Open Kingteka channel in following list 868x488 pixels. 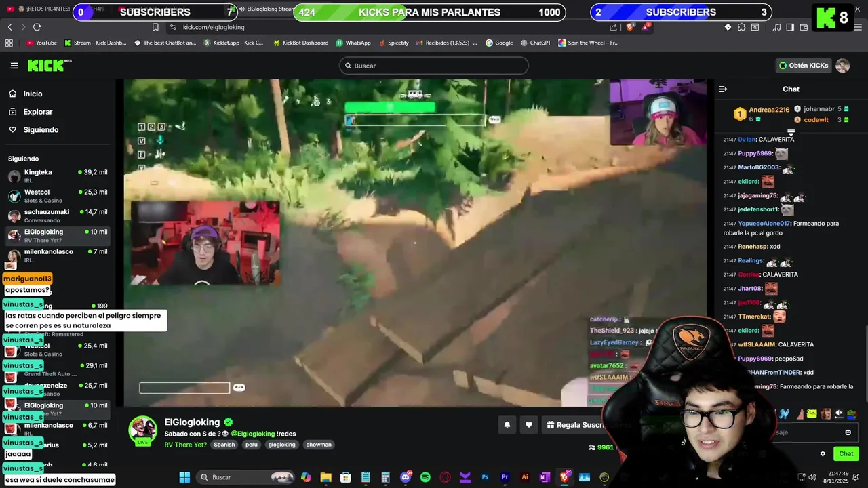point(58,176)
